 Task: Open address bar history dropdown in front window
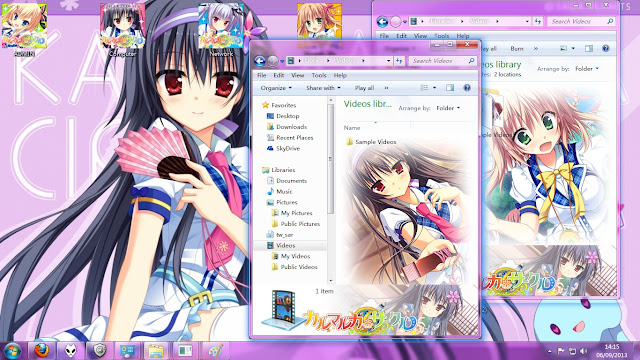tap(389, 61)
